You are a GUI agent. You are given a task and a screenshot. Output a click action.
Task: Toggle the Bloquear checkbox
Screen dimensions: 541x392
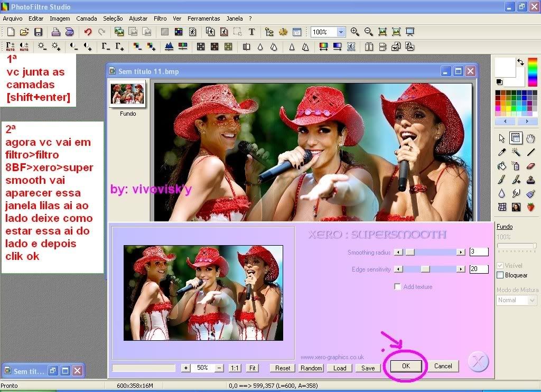tap(500, 275)
